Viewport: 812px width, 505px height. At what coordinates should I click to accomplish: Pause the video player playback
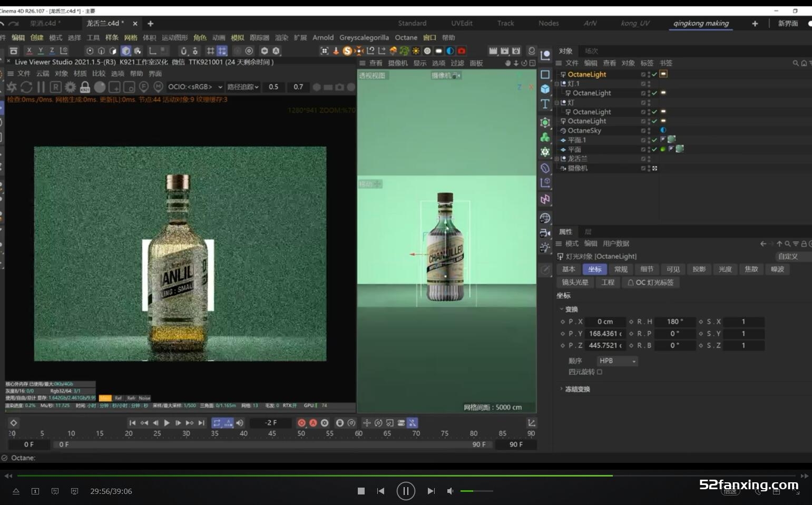406,491
